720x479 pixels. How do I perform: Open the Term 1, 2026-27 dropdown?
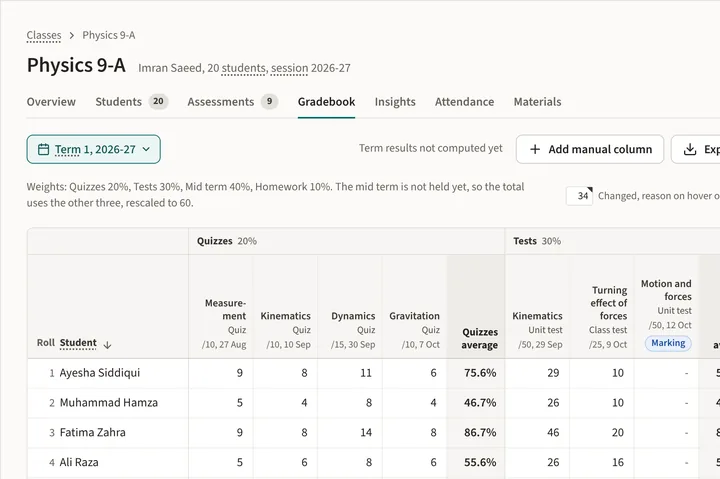pos(94,149)
